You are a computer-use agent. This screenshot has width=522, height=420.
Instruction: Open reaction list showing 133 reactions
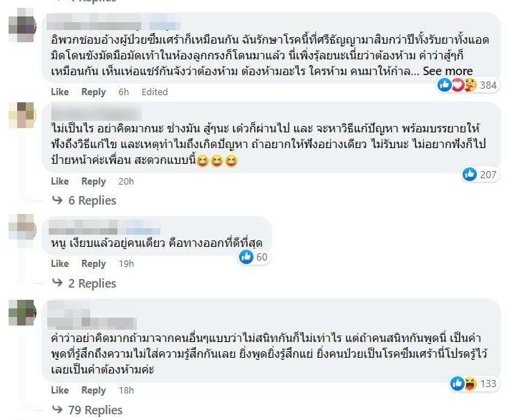pyautogui.click(x=474, y=384)
